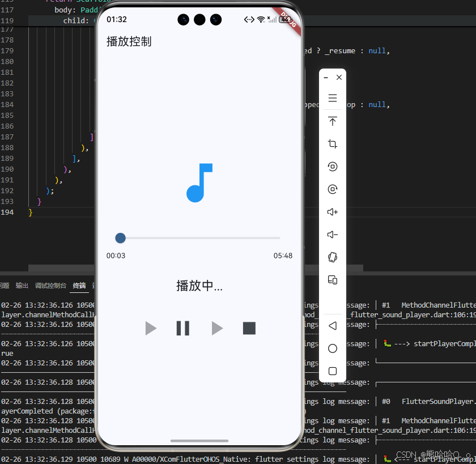Screen dimensions: 476x464
Task: Click the playback progress slider thumb
Action: pos(121,238)
